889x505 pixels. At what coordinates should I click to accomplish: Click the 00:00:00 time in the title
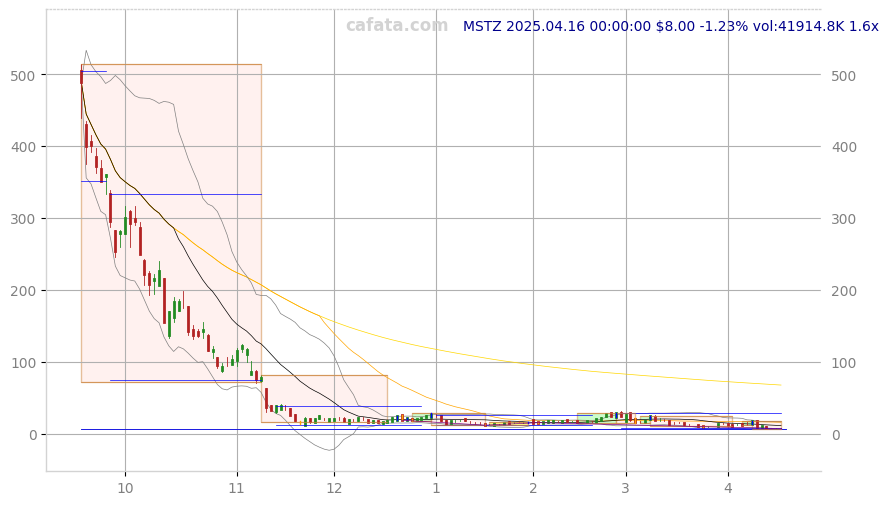[x=620, y=26]
